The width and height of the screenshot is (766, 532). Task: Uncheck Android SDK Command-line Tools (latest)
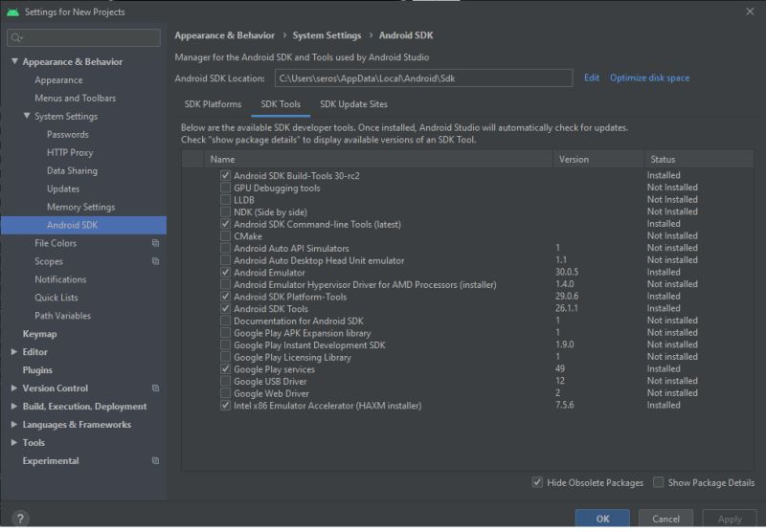225,224
